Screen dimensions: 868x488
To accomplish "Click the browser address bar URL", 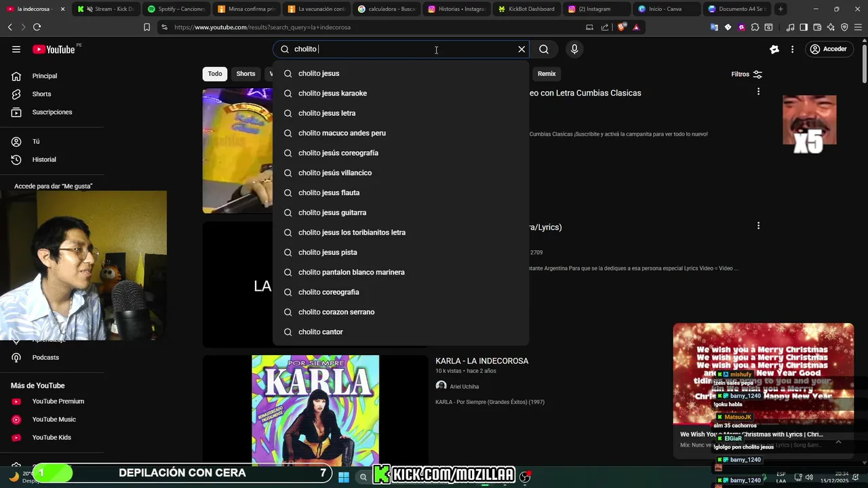I will (x=262, y=27).
